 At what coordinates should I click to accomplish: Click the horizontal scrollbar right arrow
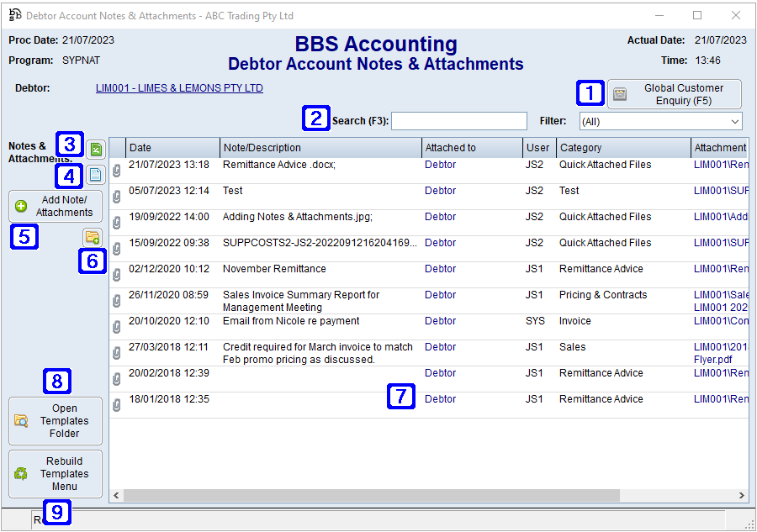point(739,495)
